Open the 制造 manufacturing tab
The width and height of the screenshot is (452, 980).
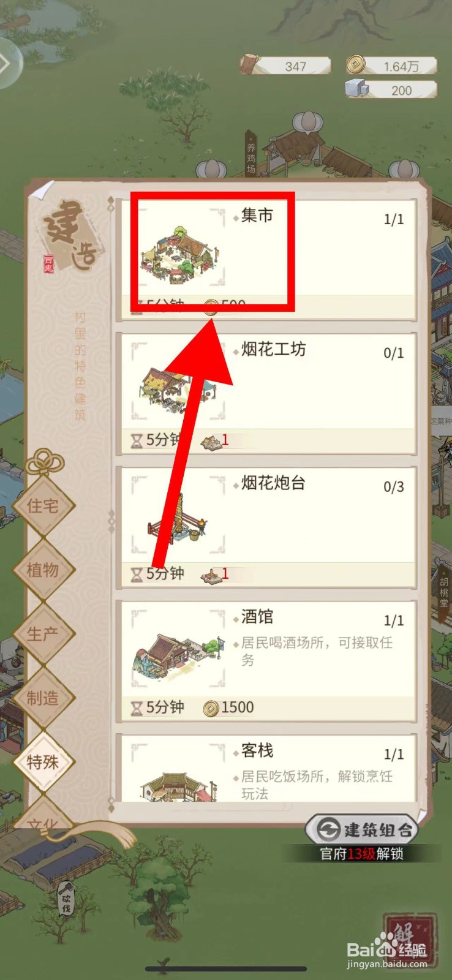pyautogui.click(x=43, y=698)
